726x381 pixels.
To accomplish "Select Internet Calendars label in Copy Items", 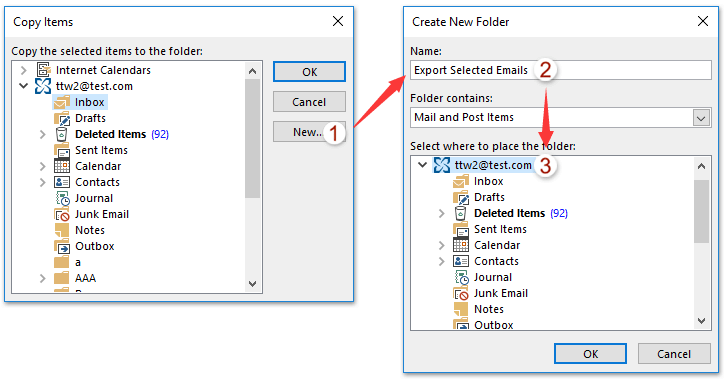I will tap(103, 70).
